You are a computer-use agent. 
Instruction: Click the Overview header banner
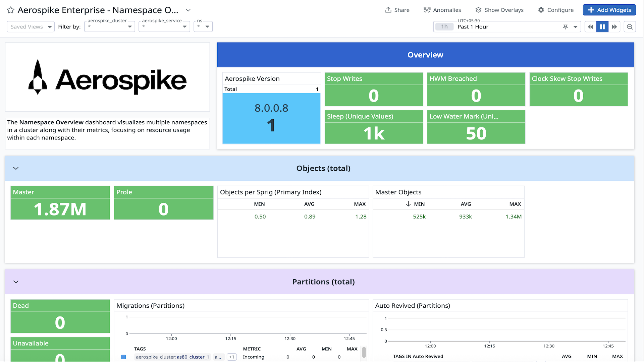(x=426, y=55)
